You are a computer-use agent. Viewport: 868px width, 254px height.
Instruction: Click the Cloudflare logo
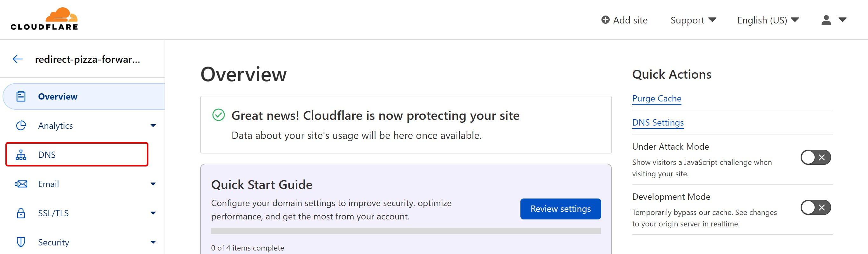(x=44, y=19)
